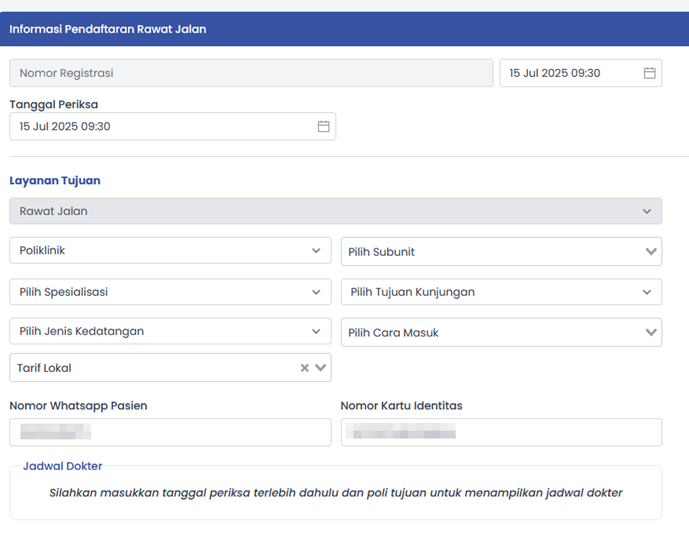
Task: Click the Nomor Kartu Identitas input
Action: click(500, 432)
